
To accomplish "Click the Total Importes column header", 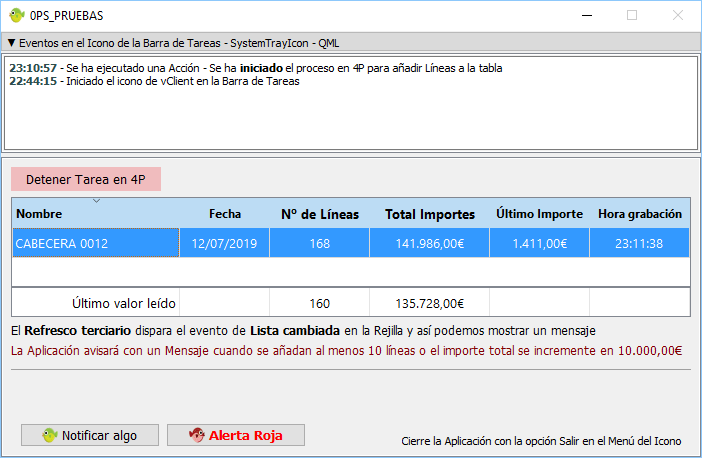I will click(x=429, y=214).
